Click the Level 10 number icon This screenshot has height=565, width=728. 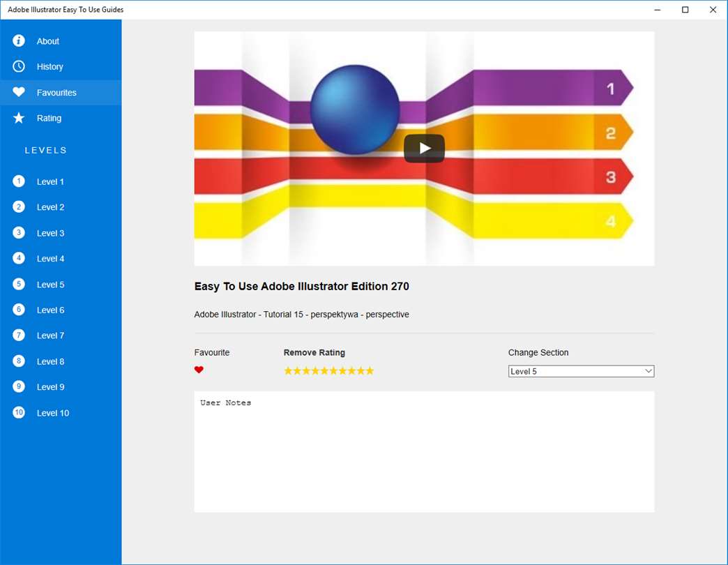tap(19, 412)
